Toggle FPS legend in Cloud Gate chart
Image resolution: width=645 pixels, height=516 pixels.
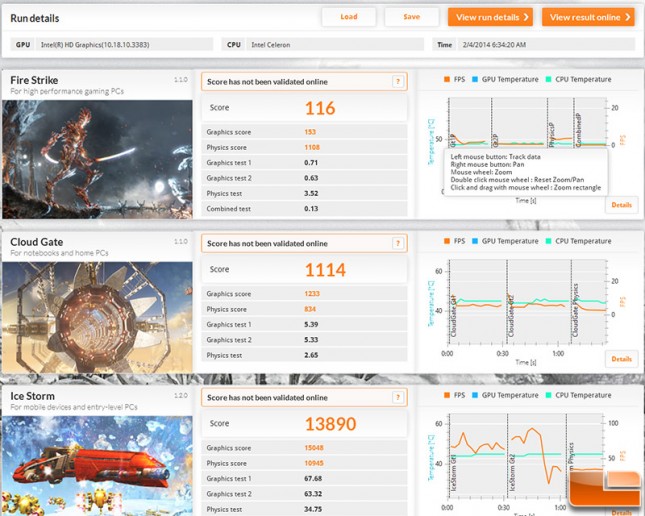point(455,241)
